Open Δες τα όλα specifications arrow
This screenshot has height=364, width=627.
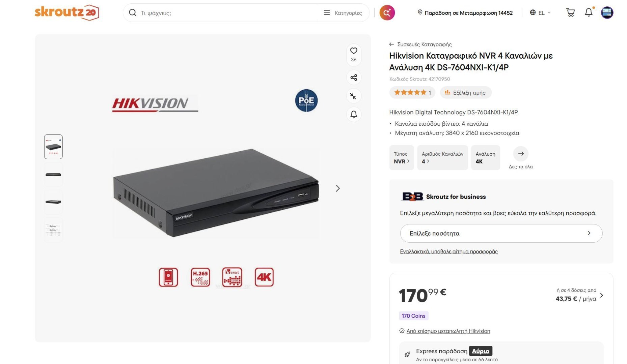[521, 154]
